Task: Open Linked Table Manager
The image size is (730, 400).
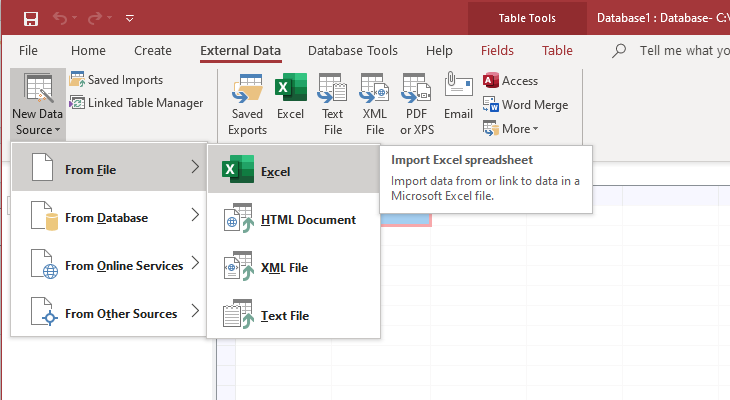Action: [136, 103]
